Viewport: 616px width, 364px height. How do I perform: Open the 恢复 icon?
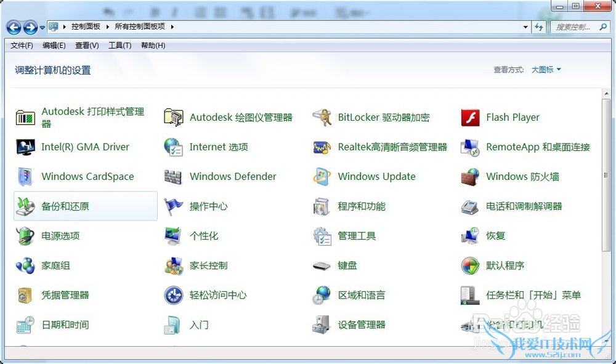470,236
